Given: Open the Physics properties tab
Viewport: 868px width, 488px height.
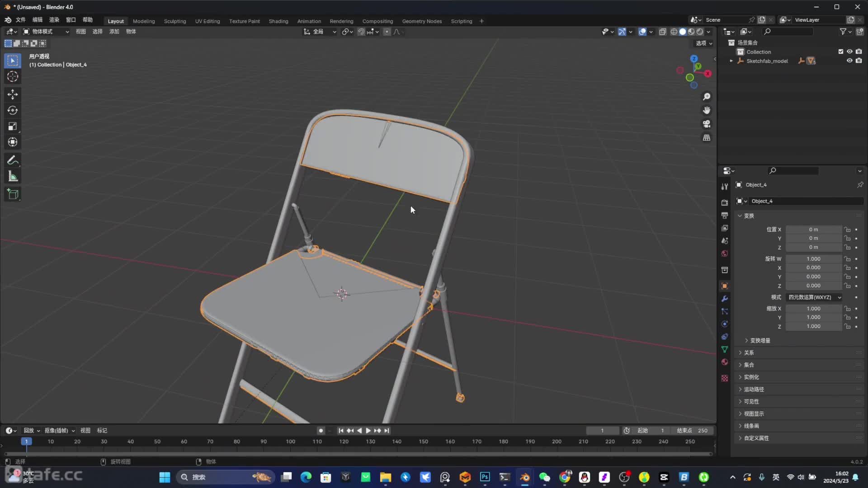Looking at the screenshot, I should pyautogui.click(x=725, y=324).
